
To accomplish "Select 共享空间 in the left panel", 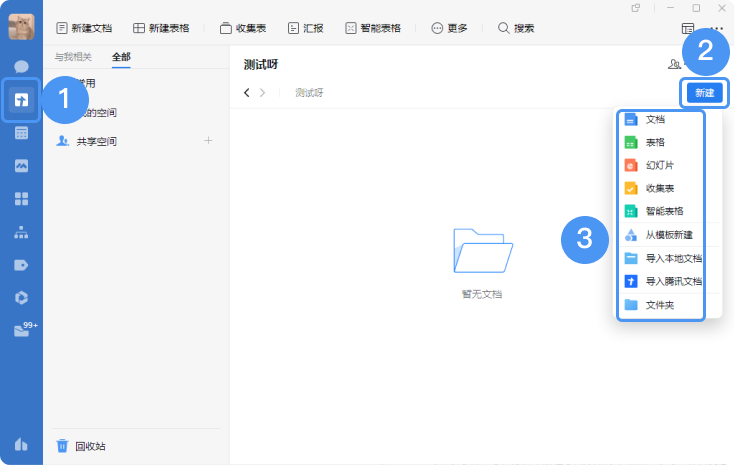I will [x=96, y=142].
